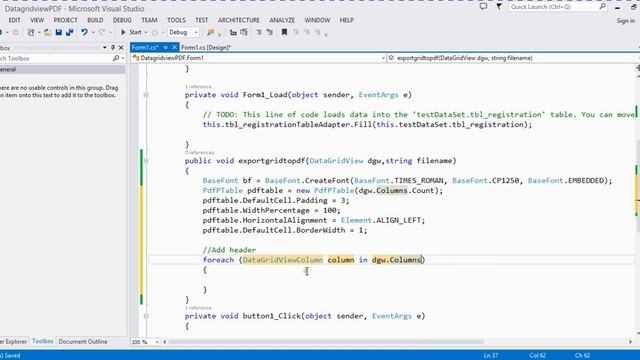
Task: Select the Form1.cs code tab
Action: pyautogui.click(x=145, y=47)
